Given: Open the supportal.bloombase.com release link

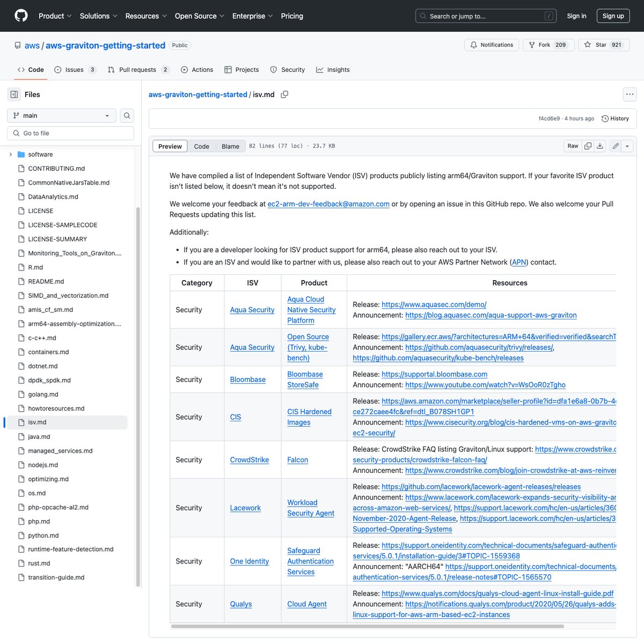Looking at the screenshot, I should (x=435, y=375).
